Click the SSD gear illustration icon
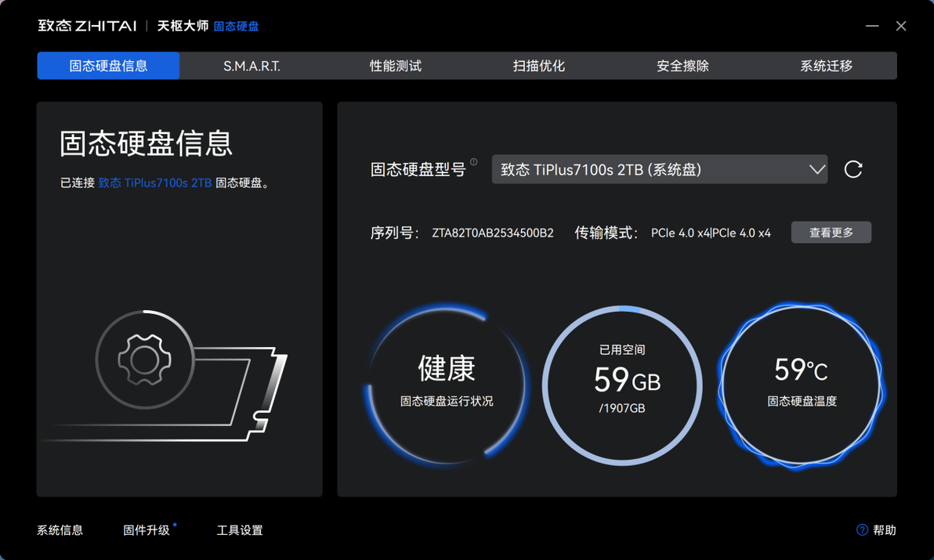 (145, 359)
